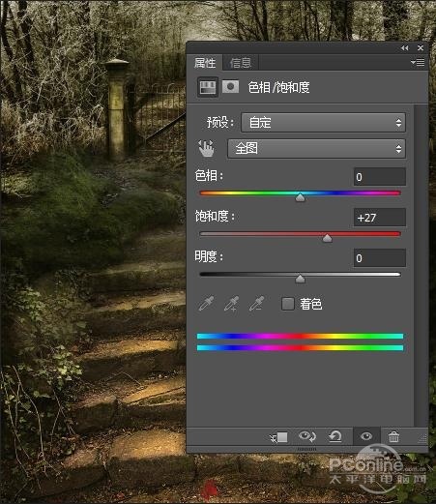Click the 明度 lightness slider handle

click(301, 279)
